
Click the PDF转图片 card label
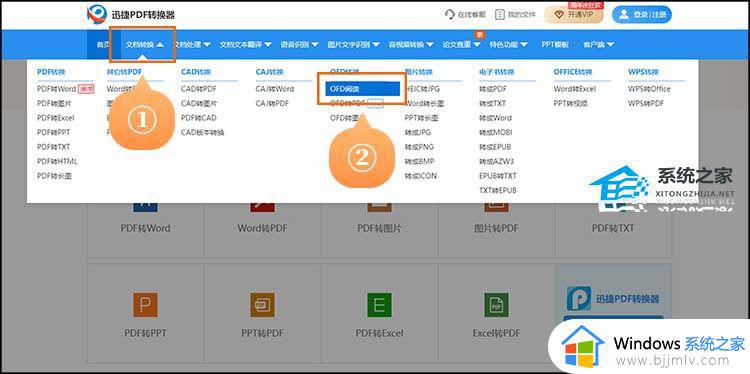pos(379,228)
